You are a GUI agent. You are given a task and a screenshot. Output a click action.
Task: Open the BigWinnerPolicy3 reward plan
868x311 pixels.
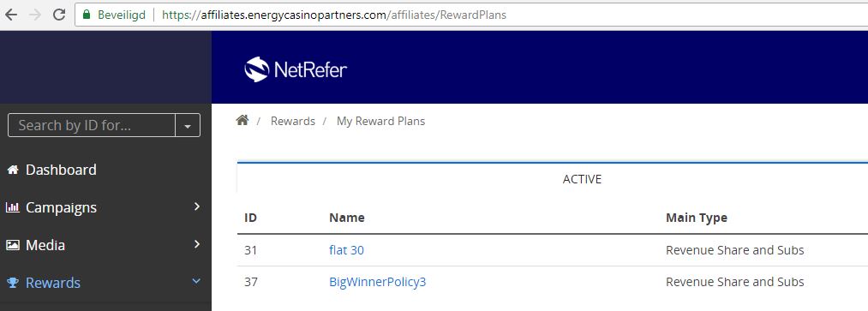[x=378, y=282]
